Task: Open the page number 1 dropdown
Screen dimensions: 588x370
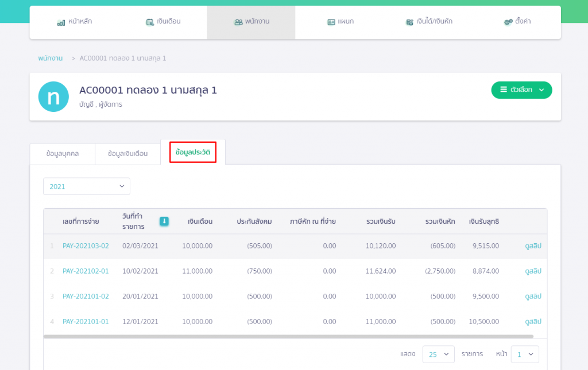Action: 525,355
